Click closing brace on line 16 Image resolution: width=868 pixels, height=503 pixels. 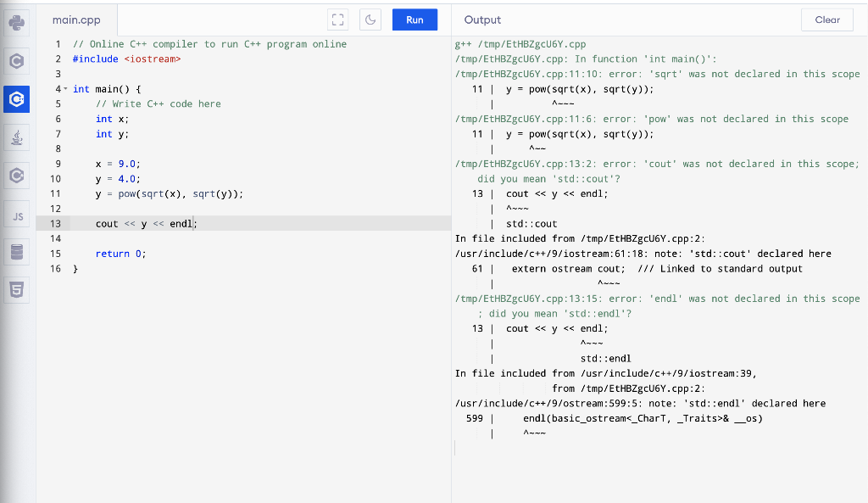(x=75, y=268)
